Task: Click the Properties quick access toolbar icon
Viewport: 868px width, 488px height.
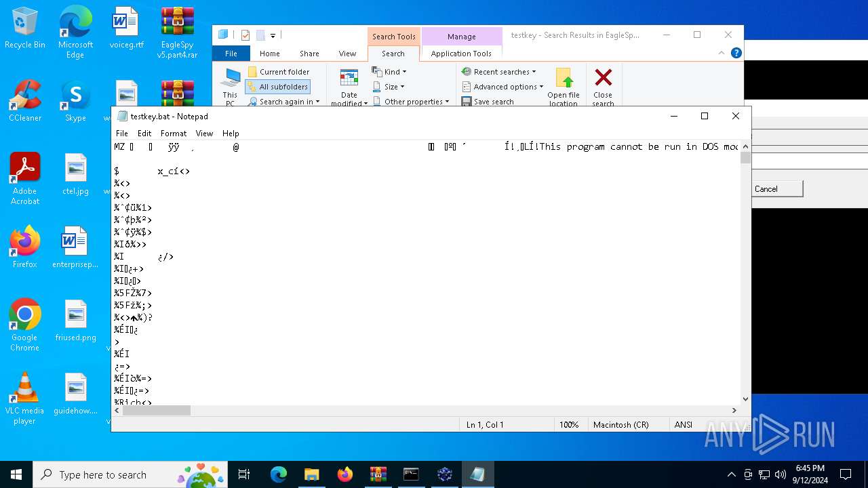Action: [x=245, y=35]
